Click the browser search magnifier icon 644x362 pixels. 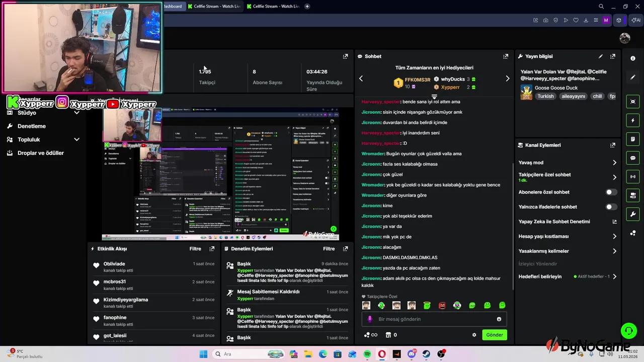pyautogui.click(x=601, y=7)
